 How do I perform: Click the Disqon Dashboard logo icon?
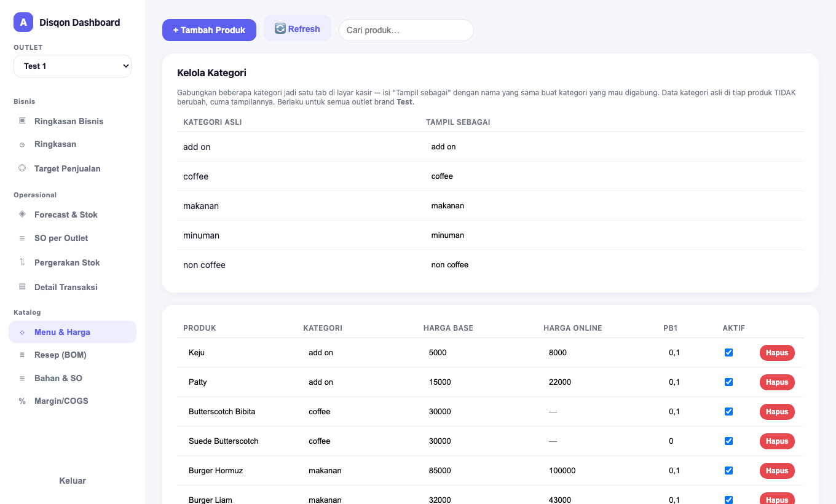[x=23, y=22]
